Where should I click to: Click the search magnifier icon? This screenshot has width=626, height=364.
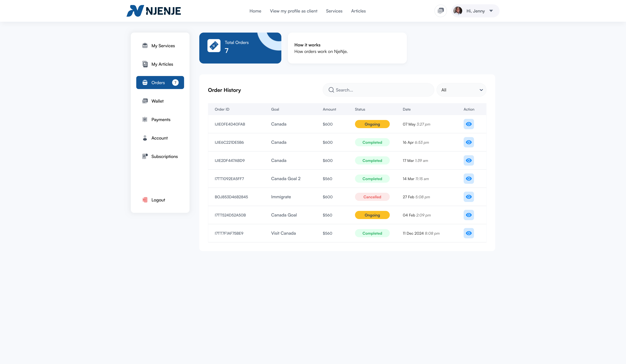331,90
